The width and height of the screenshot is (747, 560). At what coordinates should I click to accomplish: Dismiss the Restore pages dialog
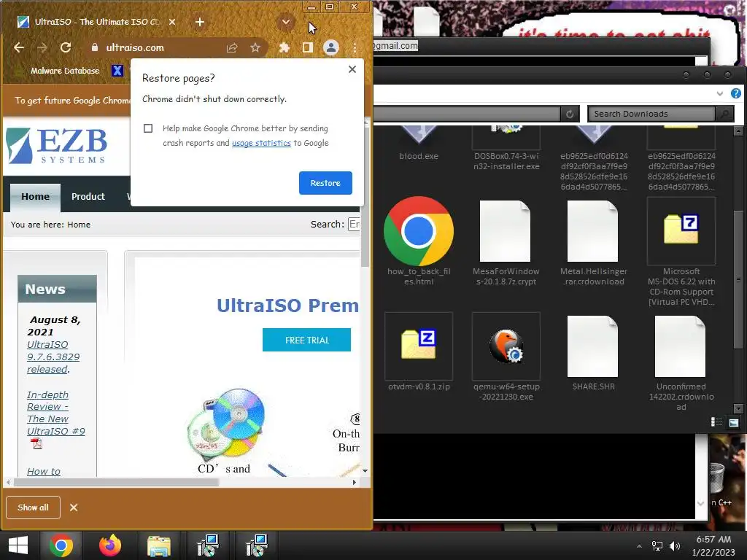click(352, 69)
